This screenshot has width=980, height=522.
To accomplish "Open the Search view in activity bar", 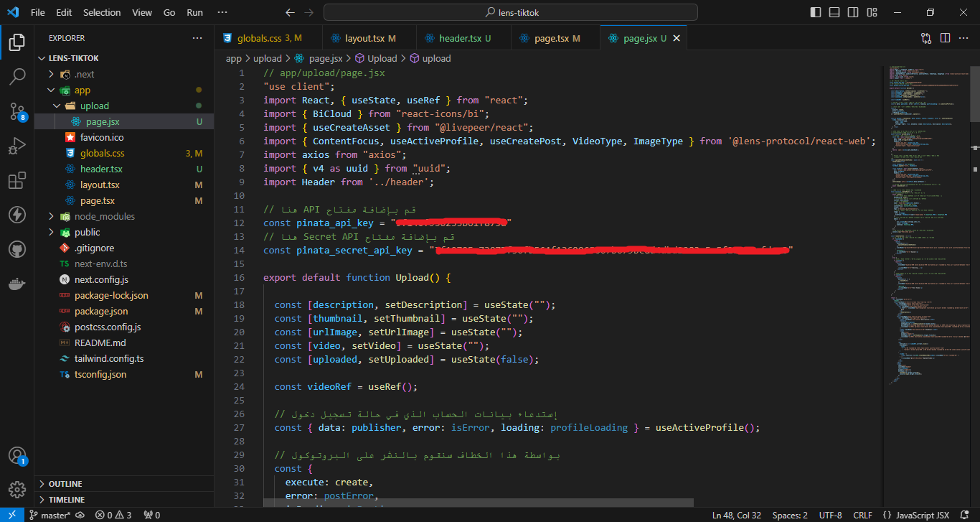I will [17, 76].
